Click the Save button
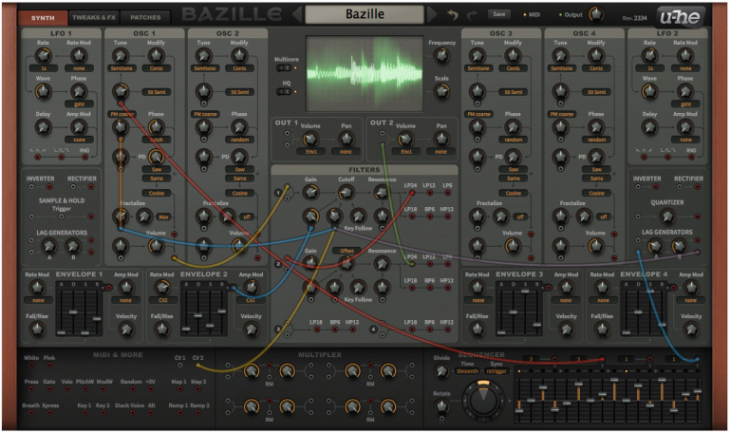The width and height of the screenshot is (731, 433). (501, 14)
